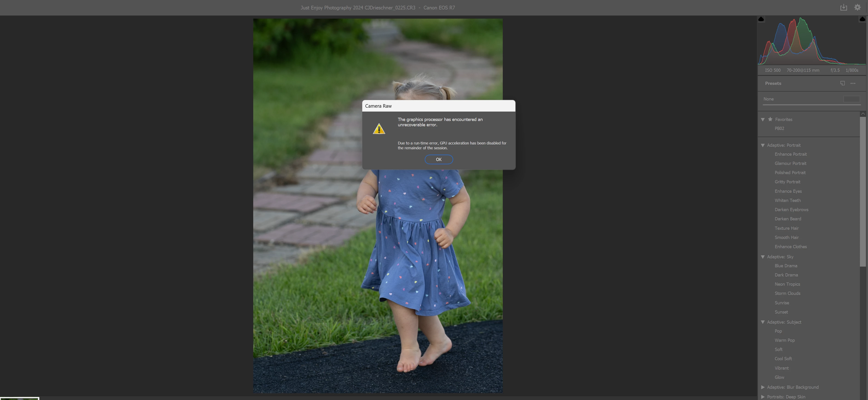
Task: Collapse the Adaptive: Portrait group
Action: (763, 145)
